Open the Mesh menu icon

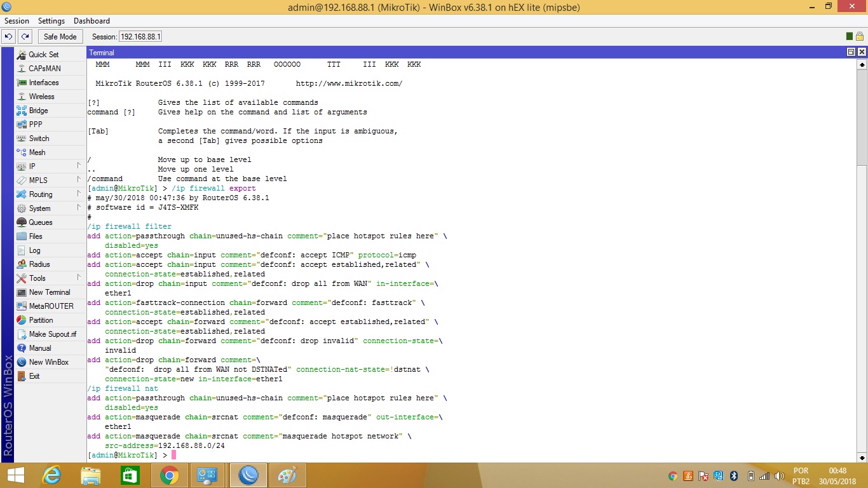point(22,152)
